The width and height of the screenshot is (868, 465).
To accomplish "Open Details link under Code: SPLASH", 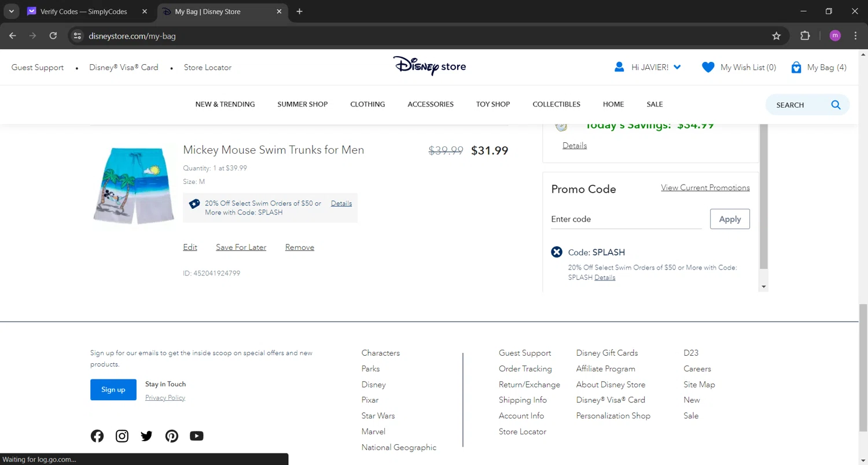I will click(605, 278).
